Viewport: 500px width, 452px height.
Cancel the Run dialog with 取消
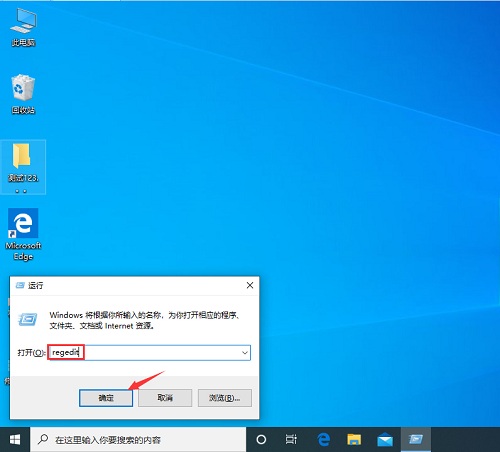coord(165,398)
